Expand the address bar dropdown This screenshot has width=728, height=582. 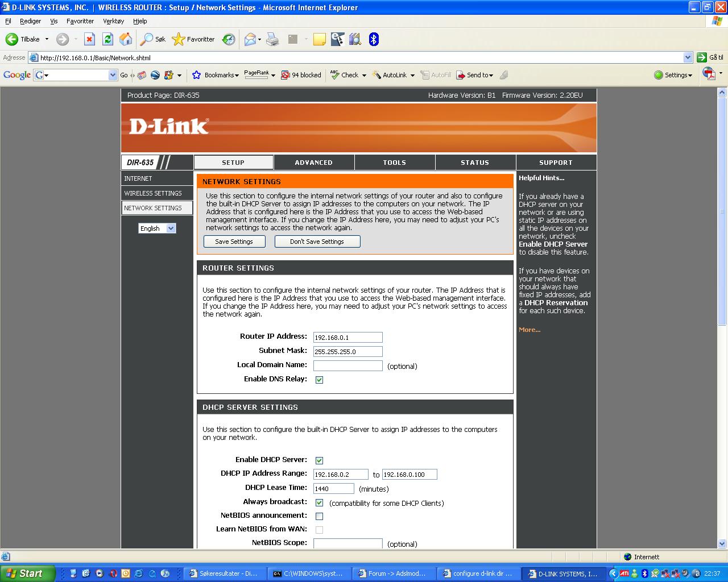(688, 57)
